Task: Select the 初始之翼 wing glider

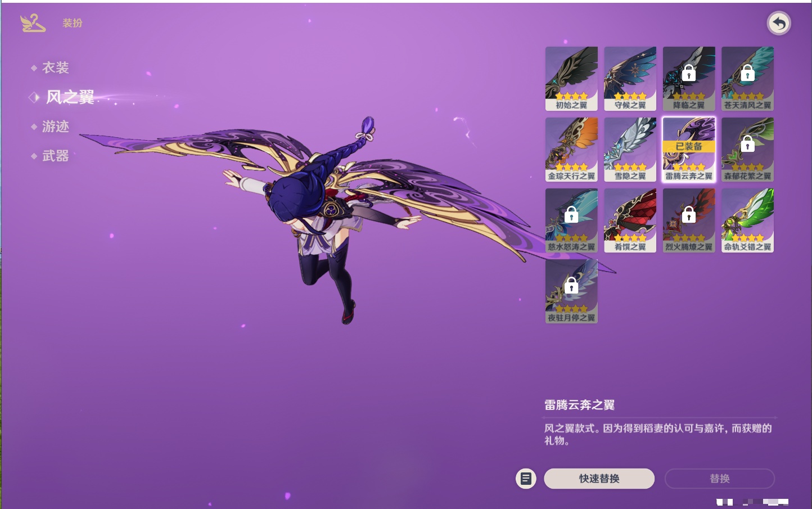Action: pos(571,79)
